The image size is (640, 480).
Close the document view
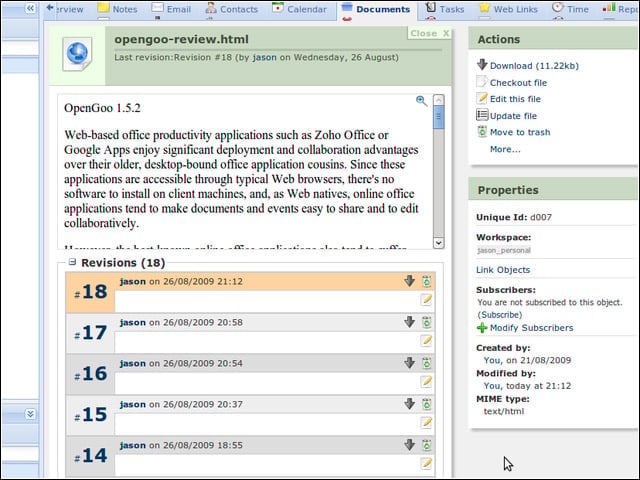tap(429, 33)
